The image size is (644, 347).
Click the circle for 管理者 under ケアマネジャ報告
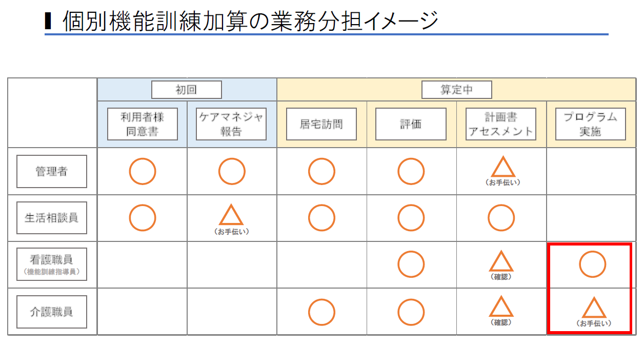pos(232,171)
